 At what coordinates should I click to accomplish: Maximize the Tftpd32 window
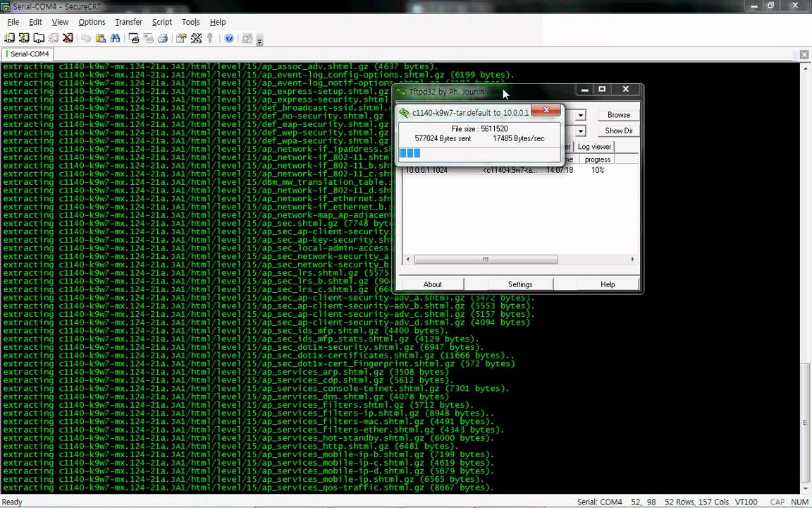click(602, 89)
